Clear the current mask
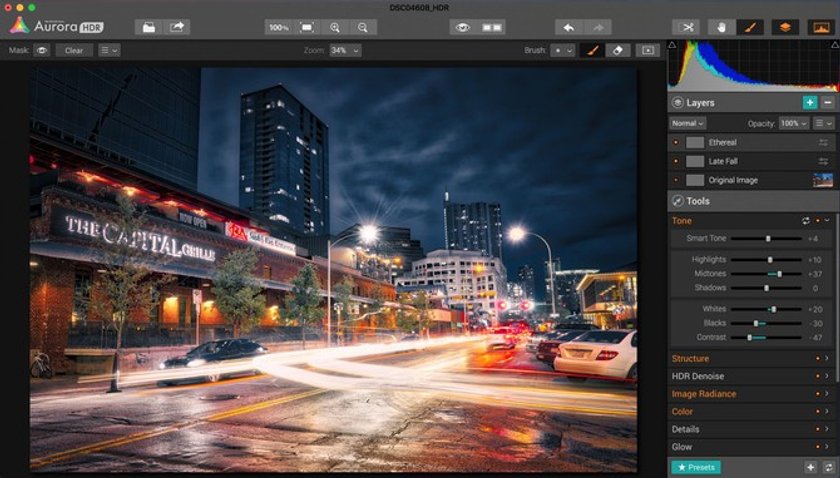840x478 pixels. pos(74,50)
